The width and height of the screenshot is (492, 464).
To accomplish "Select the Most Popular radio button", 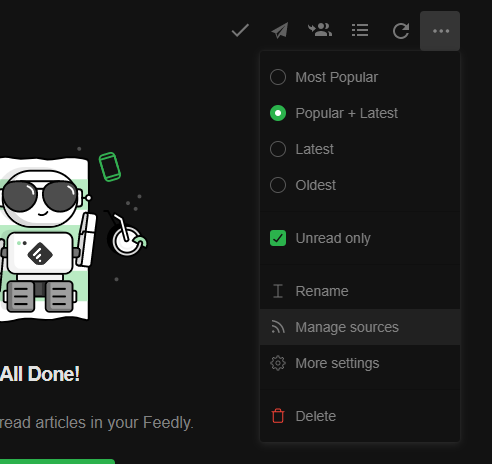I will tap(278, 77).
